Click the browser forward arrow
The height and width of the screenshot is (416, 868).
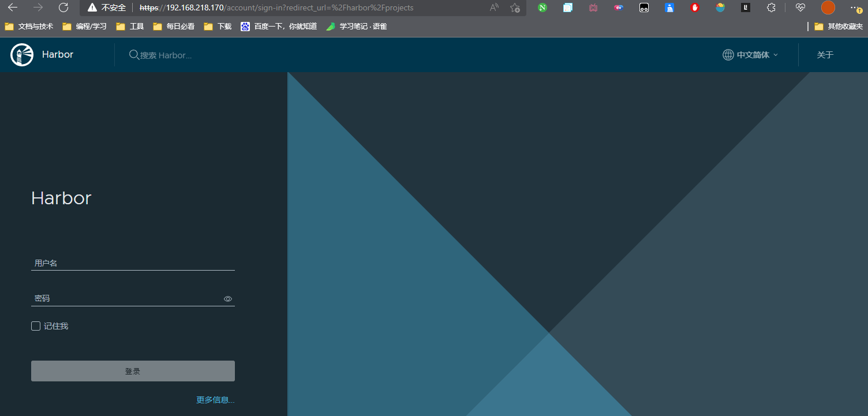[38, 8]
